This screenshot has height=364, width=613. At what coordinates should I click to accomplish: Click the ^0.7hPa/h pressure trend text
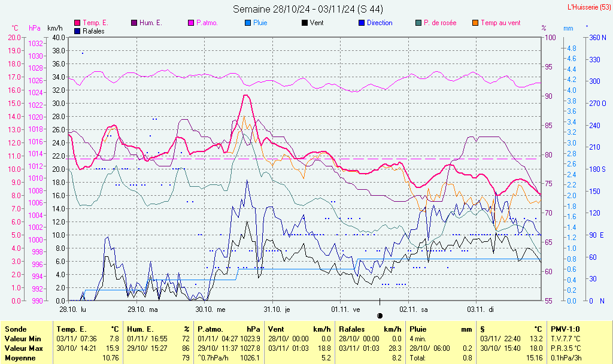214,358
